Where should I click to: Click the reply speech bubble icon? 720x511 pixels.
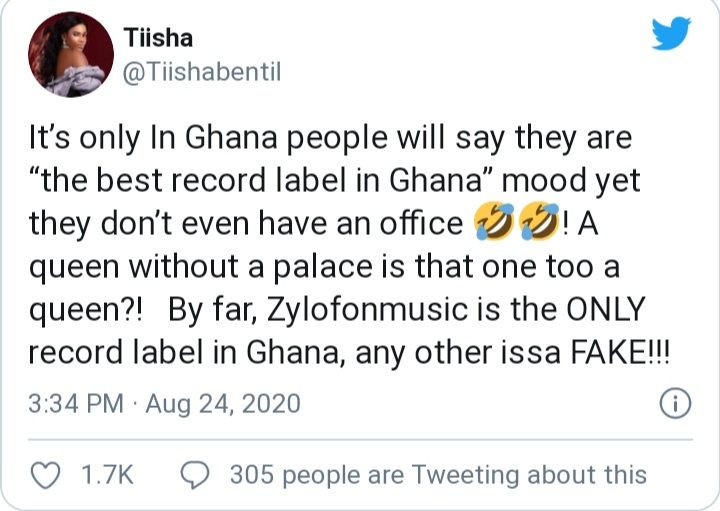tap(197, 475)
